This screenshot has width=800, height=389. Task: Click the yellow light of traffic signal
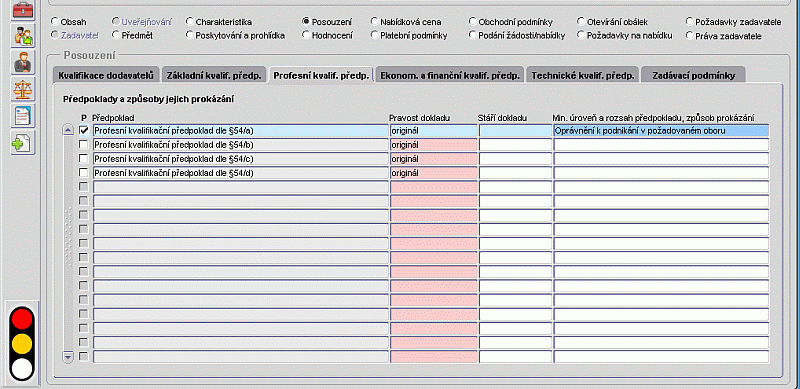[22, 344]
